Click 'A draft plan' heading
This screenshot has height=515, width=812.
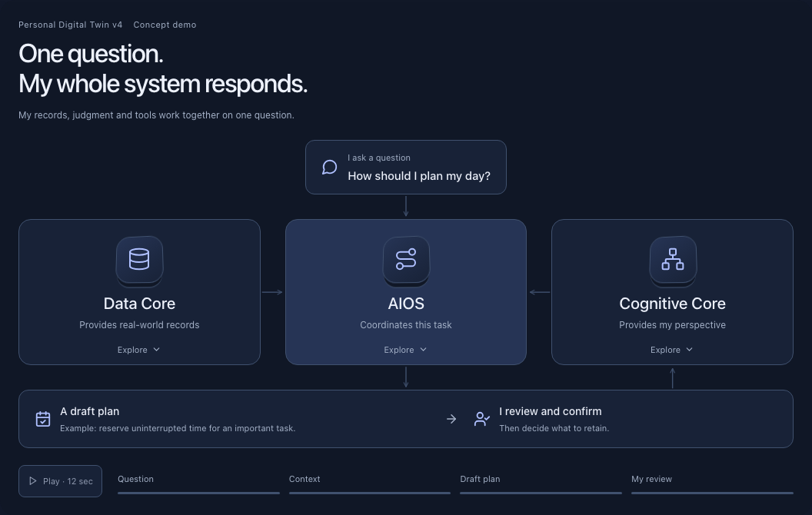(90, 411)
